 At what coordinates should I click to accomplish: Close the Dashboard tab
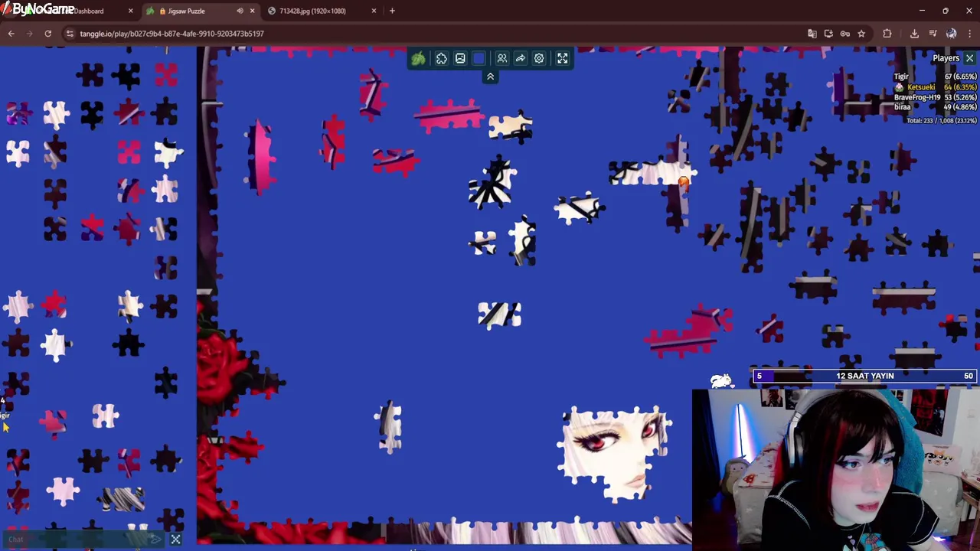[x=130, y=11]
